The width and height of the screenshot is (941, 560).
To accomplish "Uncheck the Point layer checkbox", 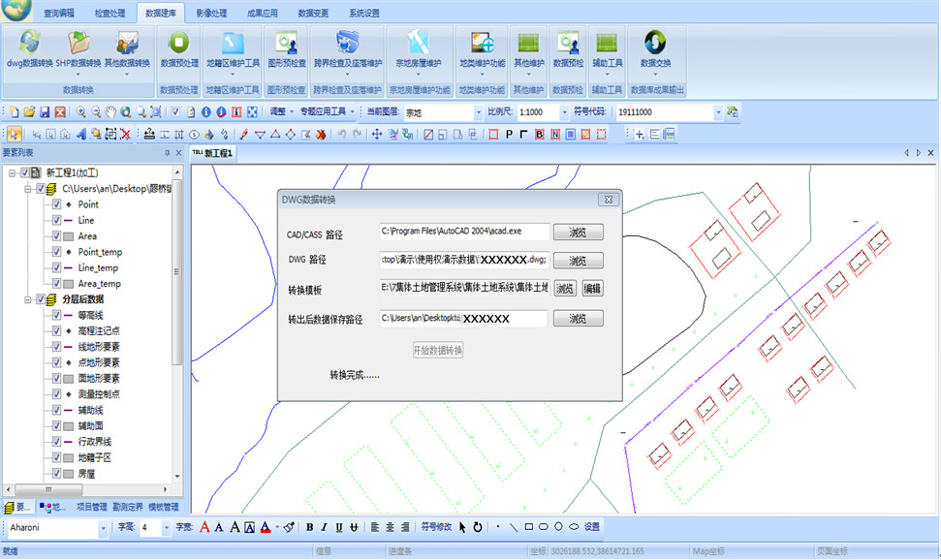I will tap(56, 204).
